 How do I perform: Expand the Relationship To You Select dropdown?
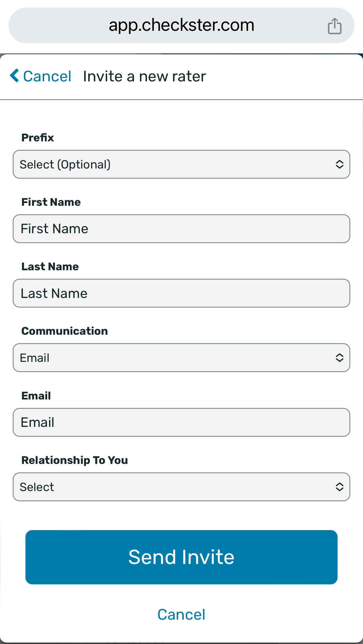181,487
